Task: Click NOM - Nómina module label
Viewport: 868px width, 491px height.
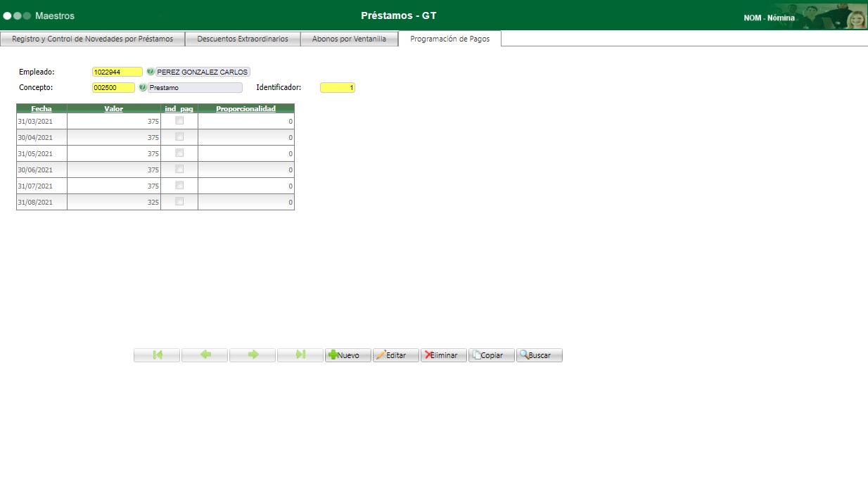Action: point(770,18)
